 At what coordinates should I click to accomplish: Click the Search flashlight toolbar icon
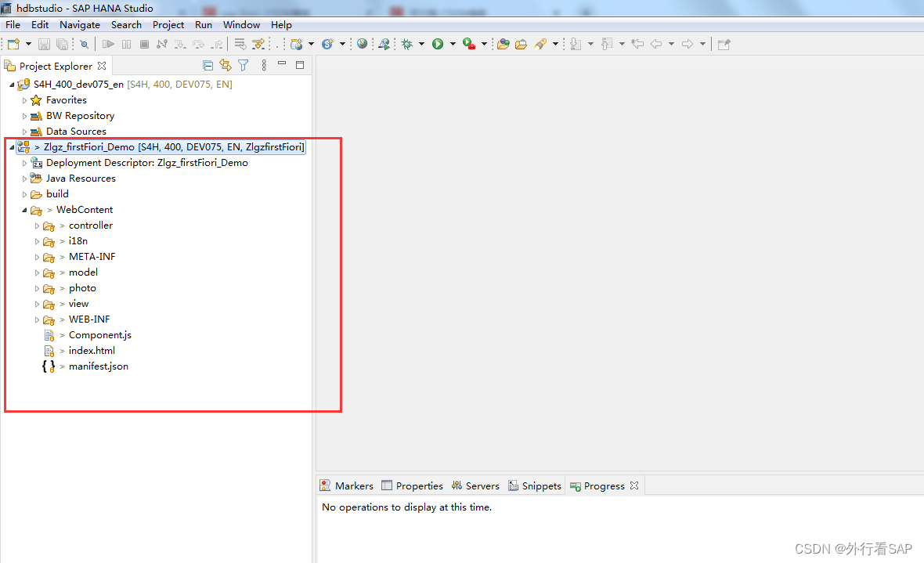pyautogui.click(x=540, y=44)
